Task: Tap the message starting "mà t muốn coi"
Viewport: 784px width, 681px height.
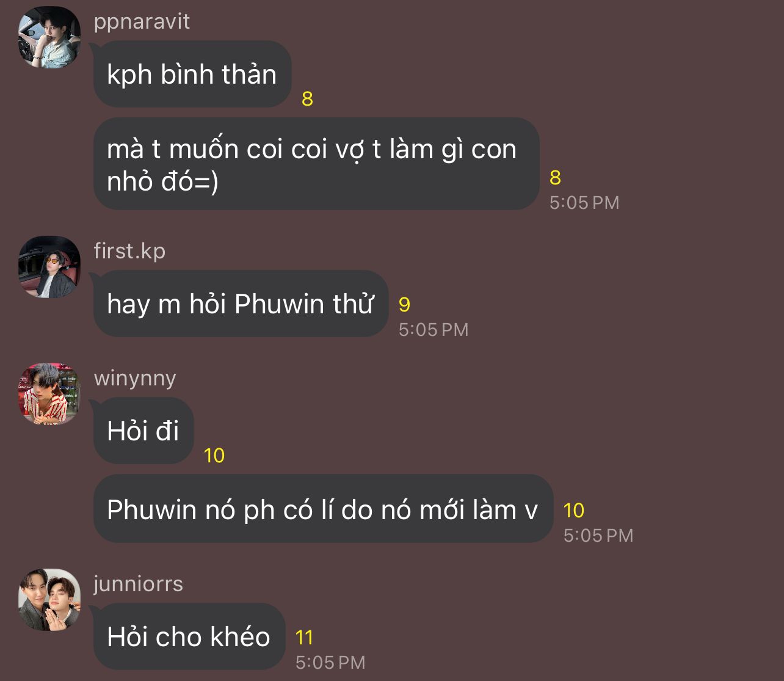Action: click(316, 164)
